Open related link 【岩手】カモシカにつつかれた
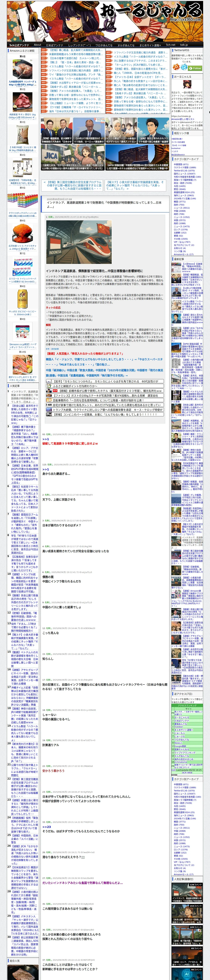The height and width of the screenshot is (980, 210). pos(105,381)
